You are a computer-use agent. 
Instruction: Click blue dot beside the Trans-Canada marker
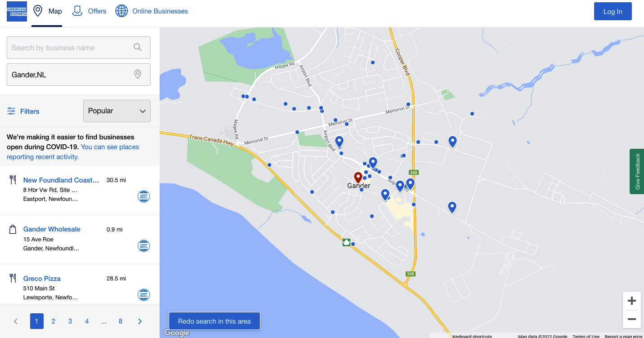click(x=353, y=244)
